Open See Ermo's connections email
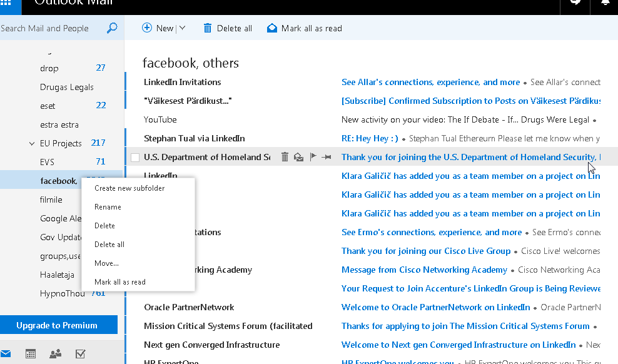Screen dimensions: 618x364 (x=432, y=232)
